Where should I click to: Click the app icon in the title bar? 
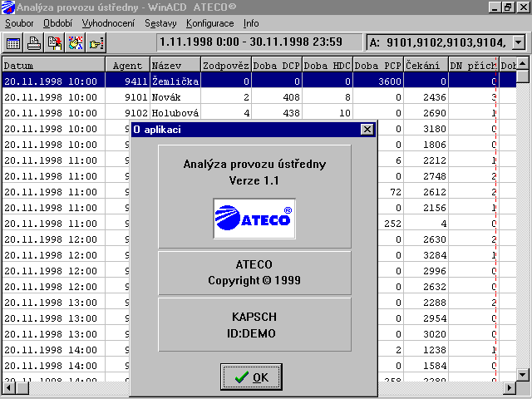coord(8,7)
